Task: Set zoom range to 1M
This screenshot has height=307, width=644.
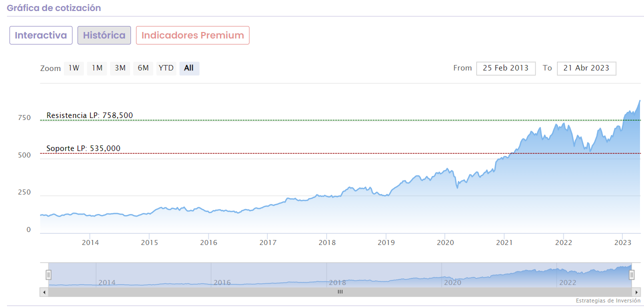Action: tap(97, 68)
